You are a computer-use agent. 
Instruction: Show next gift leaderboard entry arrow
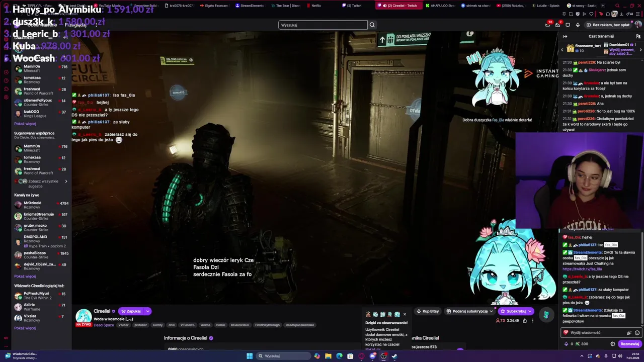[x=640, y=50]
